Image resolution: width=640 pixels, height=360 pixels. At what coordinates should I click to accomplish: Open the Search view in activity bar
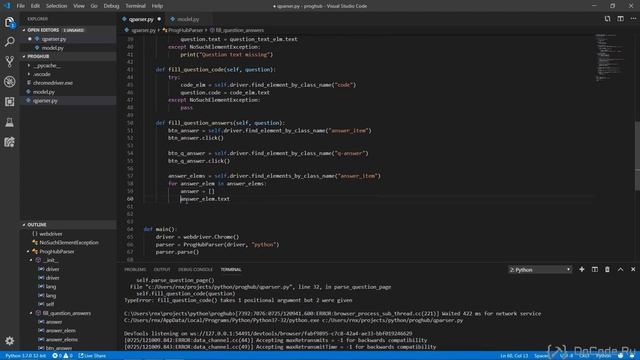point(9,42)
